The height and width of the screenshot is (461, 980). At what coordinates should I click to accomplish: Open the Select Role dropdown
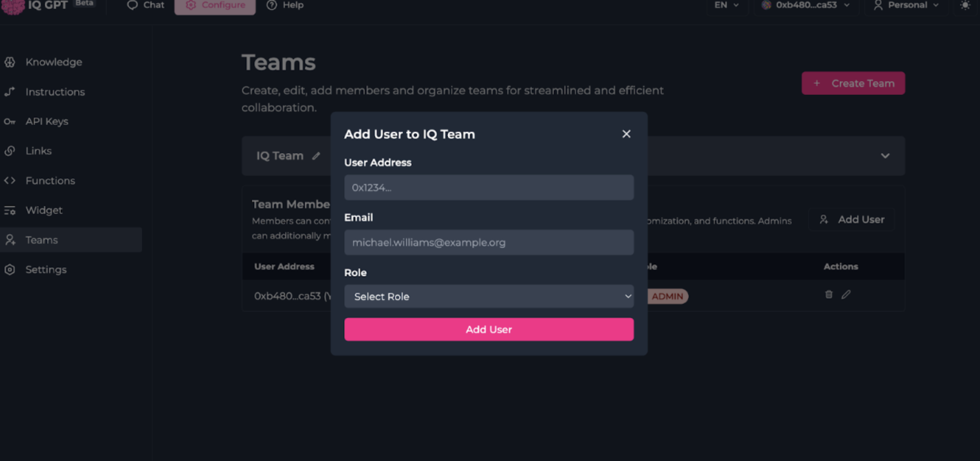pos(489,296)
